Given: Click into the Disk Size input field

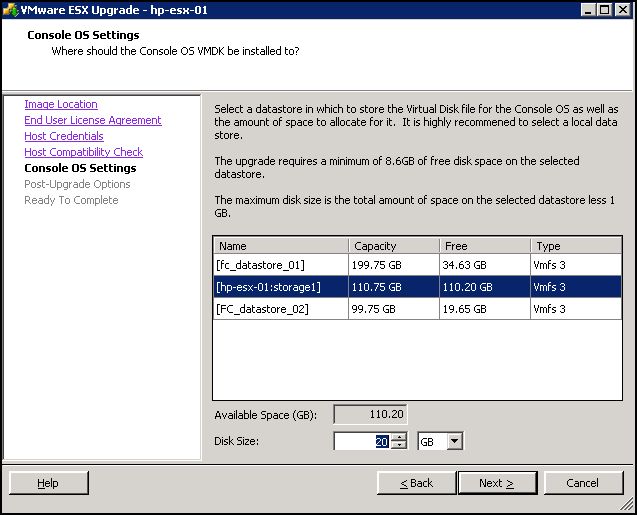Looking at the screenshot, I should (360, 441).
